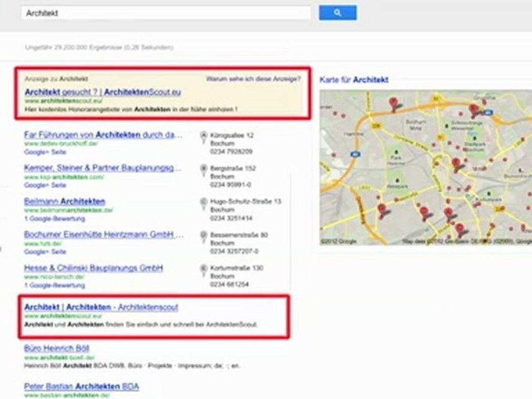Click address text 'Kortumstraße 130'
The height and width of the screenshot is (399, 532).
tap(237, 268)
